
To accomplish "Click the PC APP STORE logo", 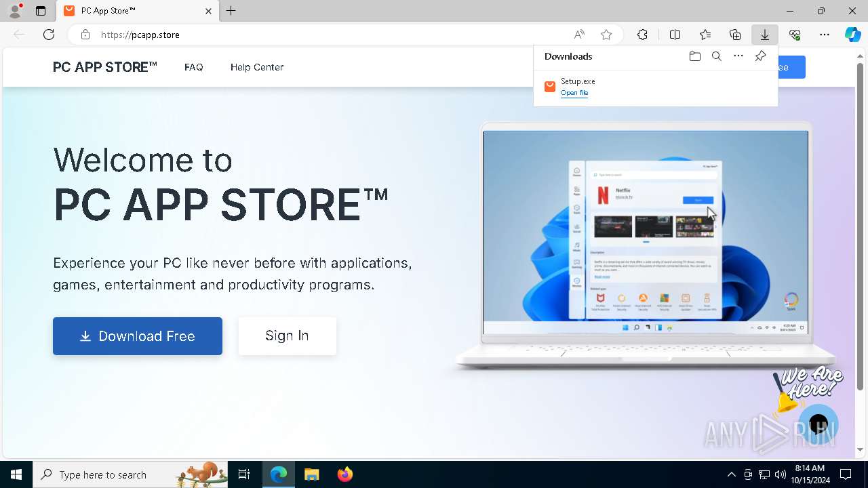I will [x=105, y=67].
